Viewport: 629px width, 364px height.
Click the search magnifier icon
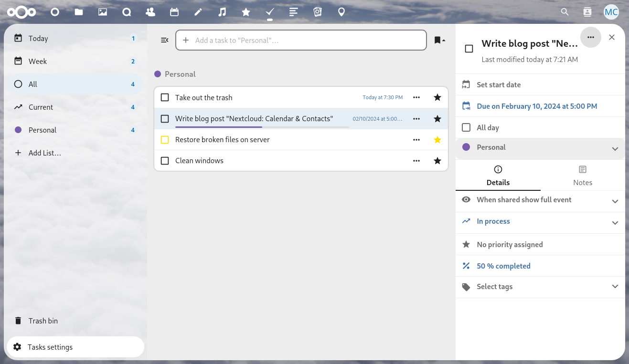pyautogui.click(x=565, y=12)
